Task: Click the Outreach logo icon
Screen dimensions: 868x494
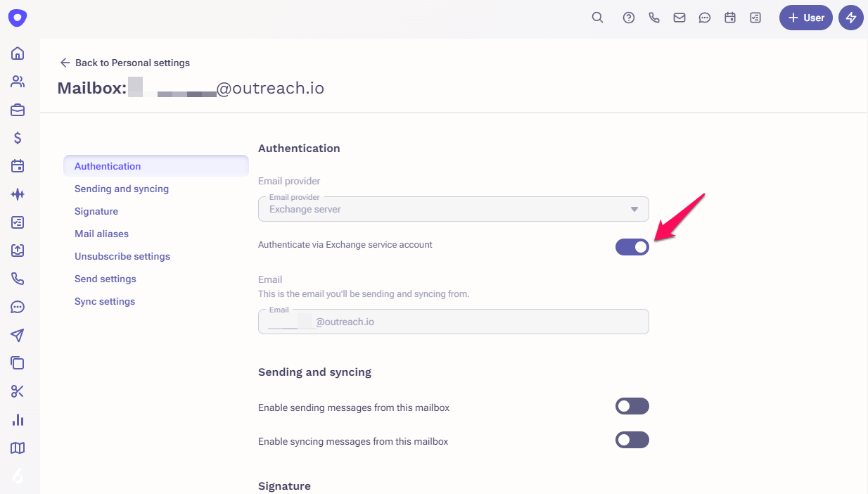Action: (x=18, y=18)
